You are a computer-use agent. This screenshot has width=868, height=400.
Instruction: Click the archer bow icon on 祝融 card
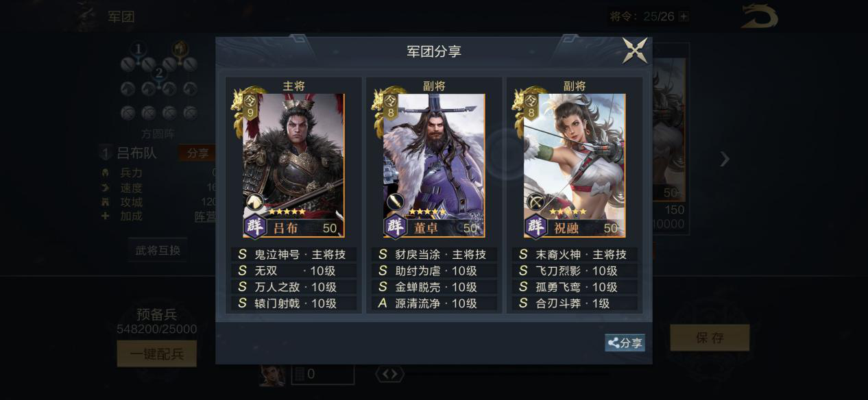(535, 202)
